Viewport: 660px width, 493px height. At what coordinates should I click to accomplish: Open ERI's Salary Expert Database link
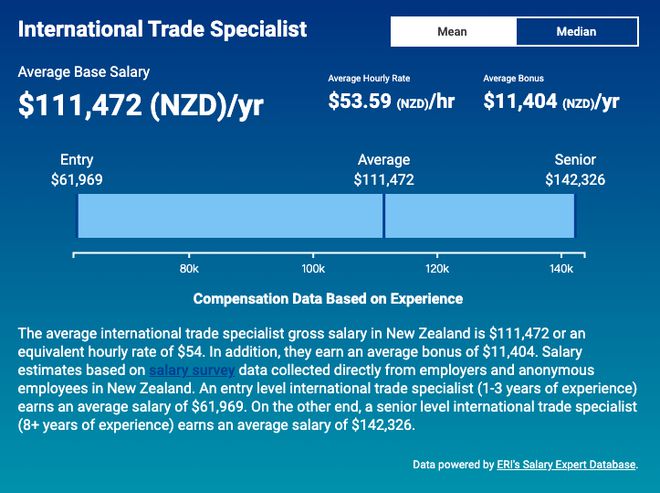pos(566,464)
